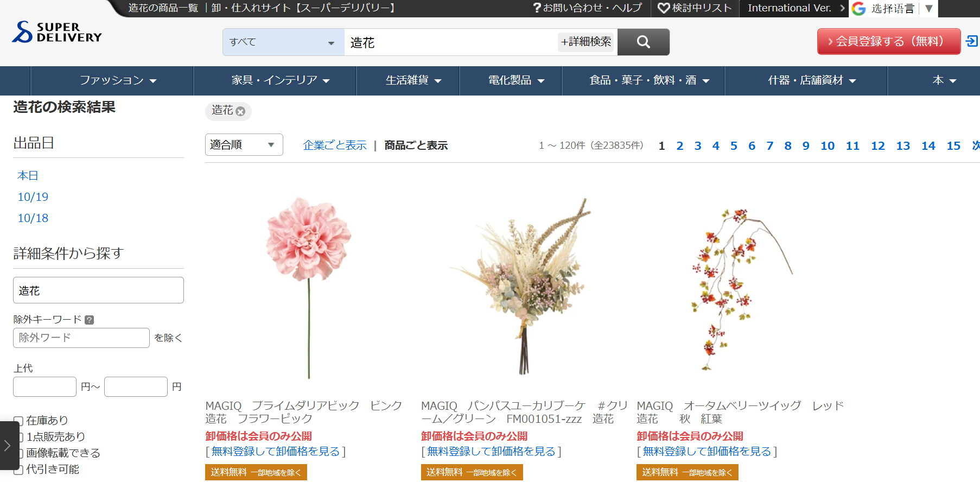
Task: Open the 家具・インテリア menu
Action: pos(280,80)
